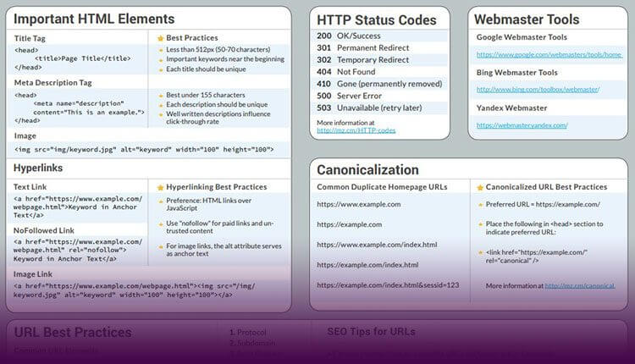This screenshot has width=635, height=364.
Task: Open the Yandex webmaster link
Action: 522,125
